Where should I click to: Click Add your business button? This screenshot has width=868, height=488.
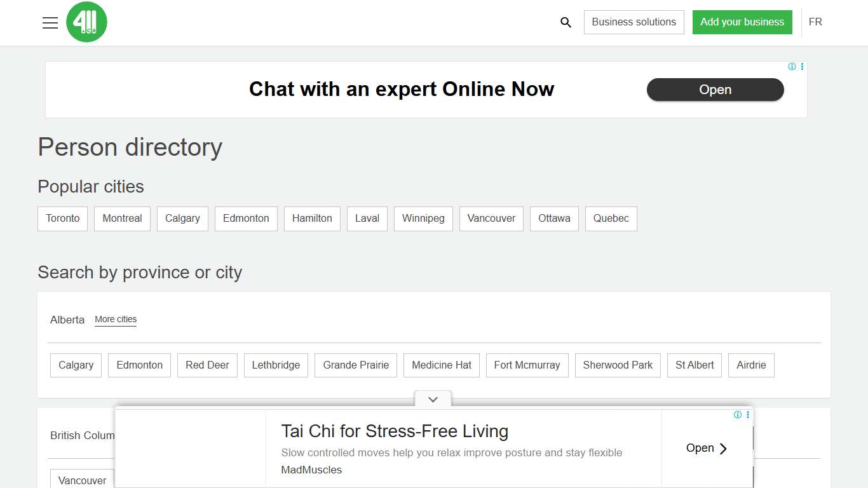click(742, 22)
